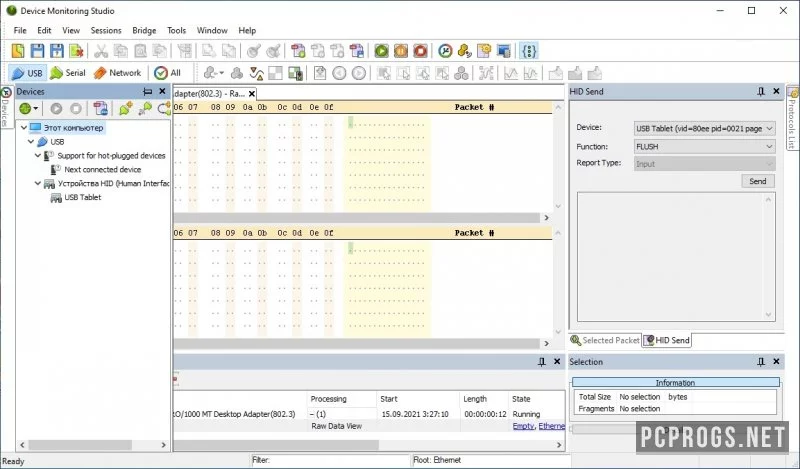The image size is (800, 469).
Task: Click grey stop button in Devices panel
Action: pos(76,108)
